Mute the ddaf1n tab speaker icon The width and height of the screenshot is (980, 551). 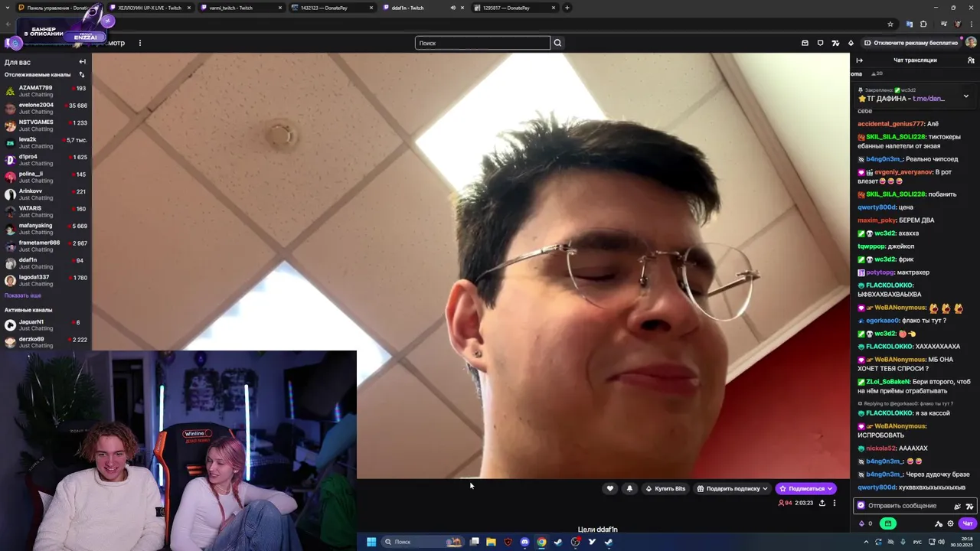tap(452, 8)
